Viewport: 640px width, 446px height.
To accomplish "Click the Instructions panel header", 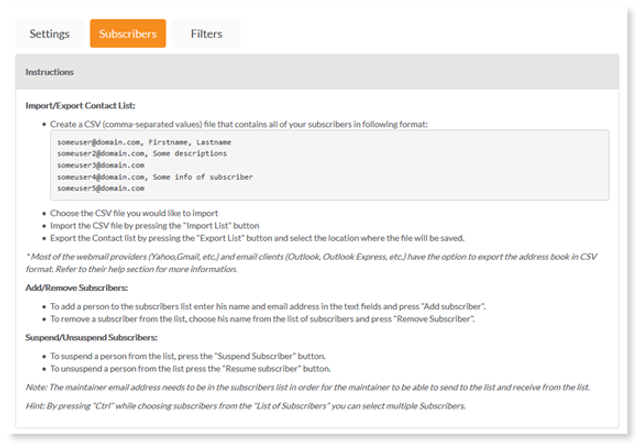I will (317, 72).
